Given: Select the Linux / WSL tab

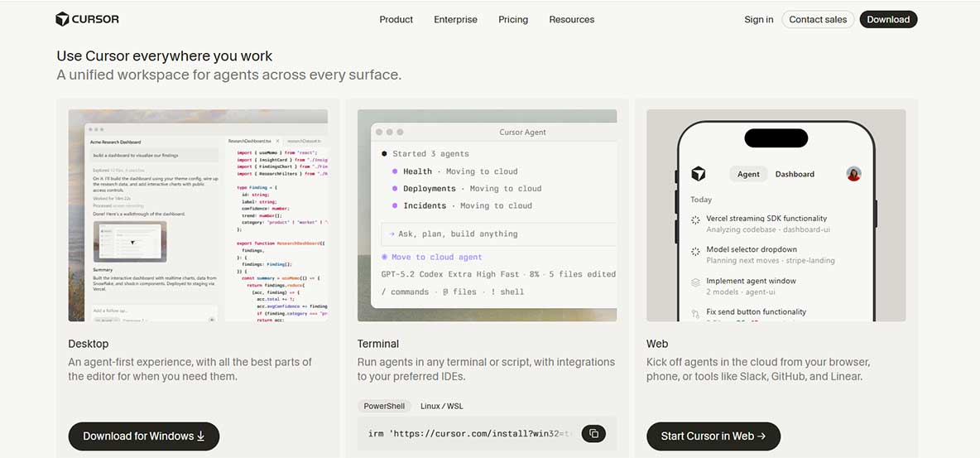Looking at the screenshot, I should point(442,406).
